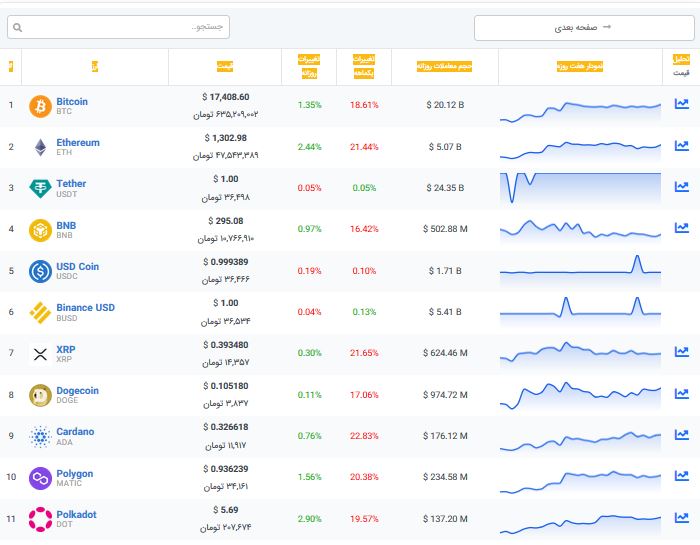This screenshot has height=545, width=700.
Task: Sort by حجم معاملات روزانه column header
Action: (444, 66)
